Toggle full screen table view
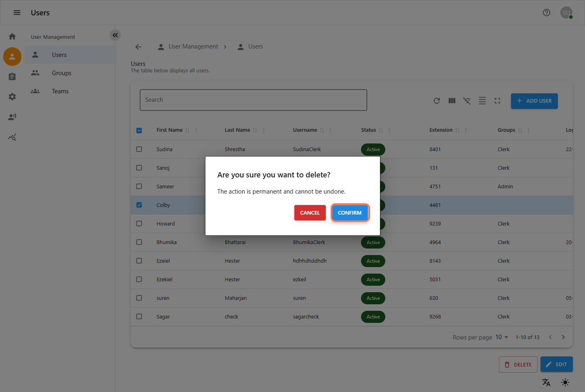585x392 pixels. (497, 101)
